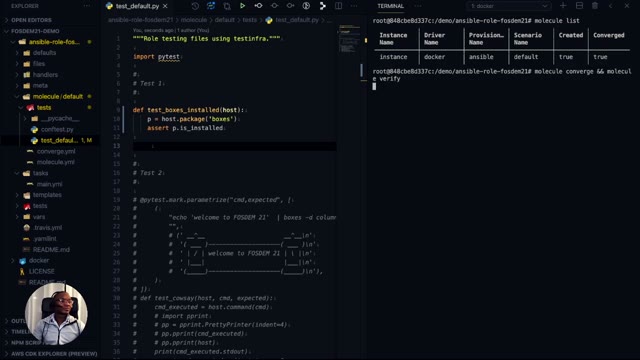
Task: Open the file history clock icon
Action: click(195, 6)
